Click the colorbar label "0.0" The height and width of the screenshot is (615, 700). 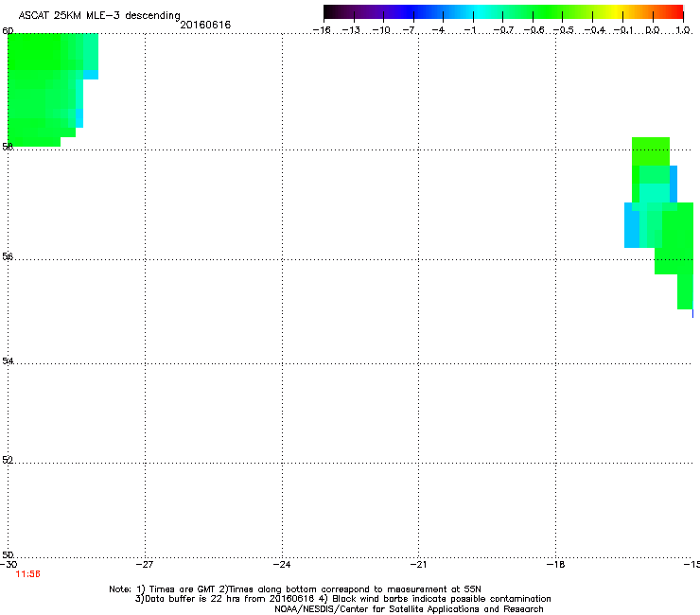[x=653, y=30]
